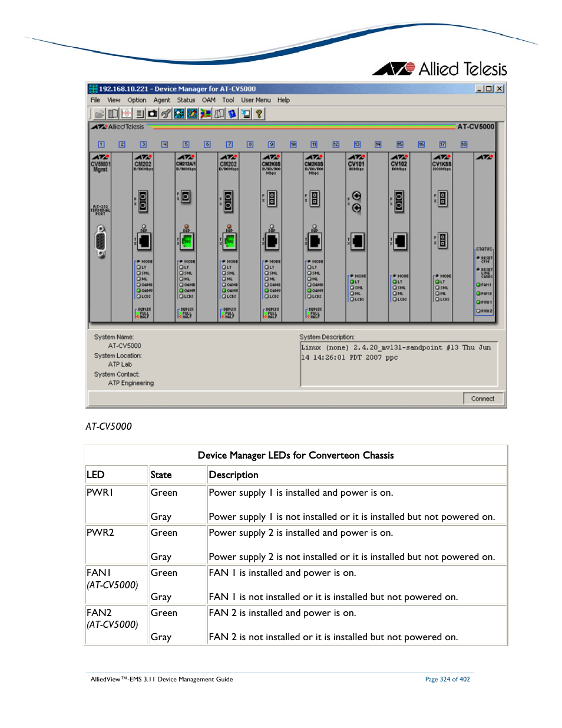Click the green RJ45 port on CM212A/1

[186, 241]
